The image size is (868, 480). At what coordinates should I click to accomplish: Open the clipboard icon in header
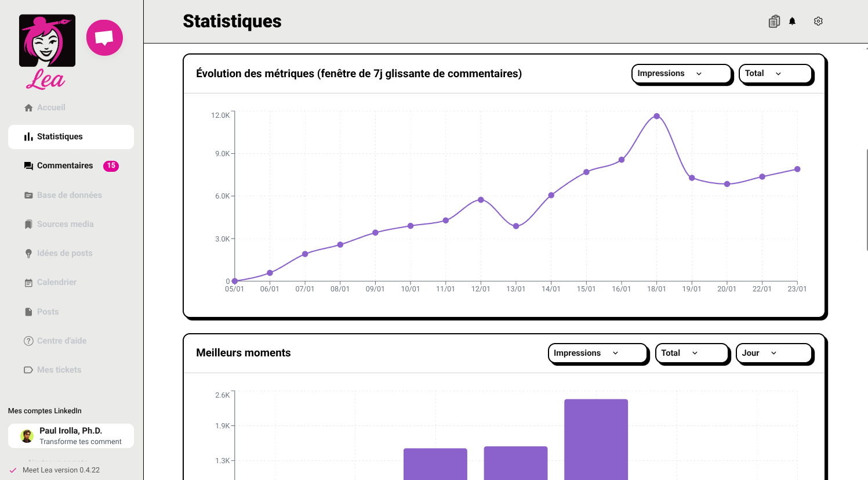(x=774, y=21)
